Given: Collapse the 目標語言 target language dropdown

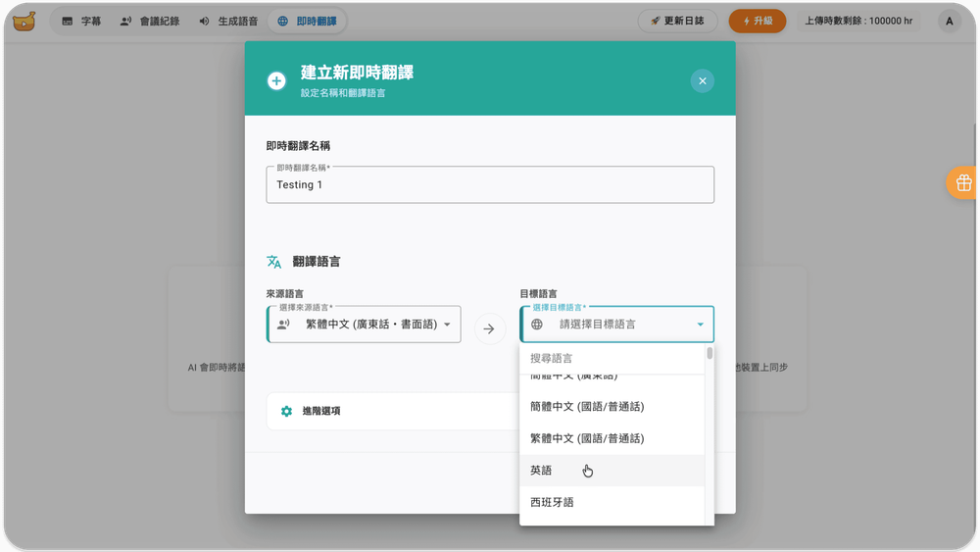Looking at the screenshot, I should 700,325.
